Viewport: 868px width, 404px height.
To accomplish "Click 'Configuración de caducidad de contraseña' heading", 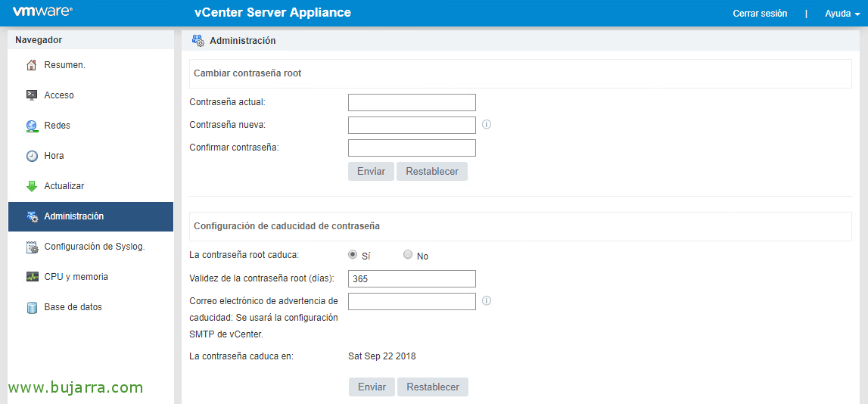I will click(286, 225).
